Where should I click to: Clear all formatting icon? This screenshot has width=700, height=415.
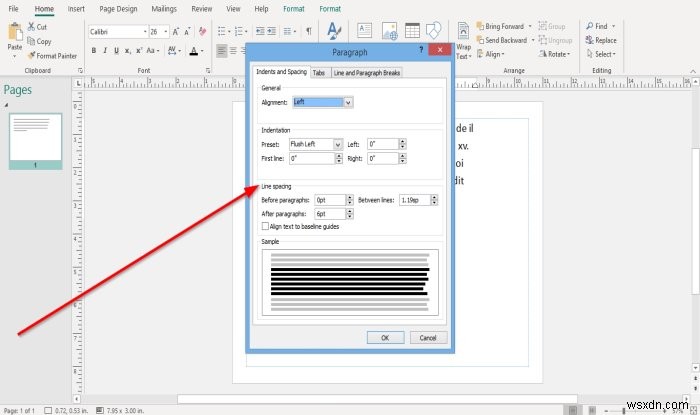tap(202, 31)
